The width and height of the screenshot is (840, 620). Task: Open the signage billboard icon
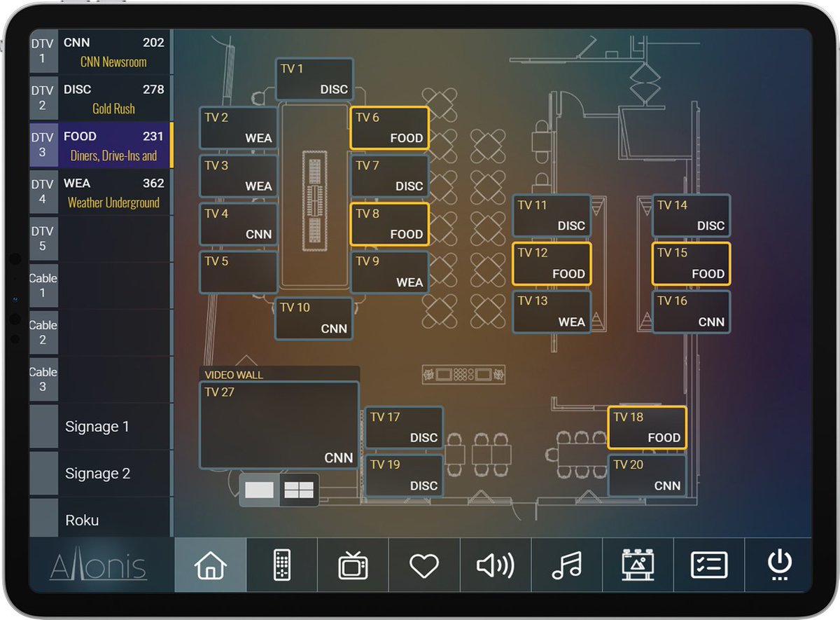click(638, 565)
